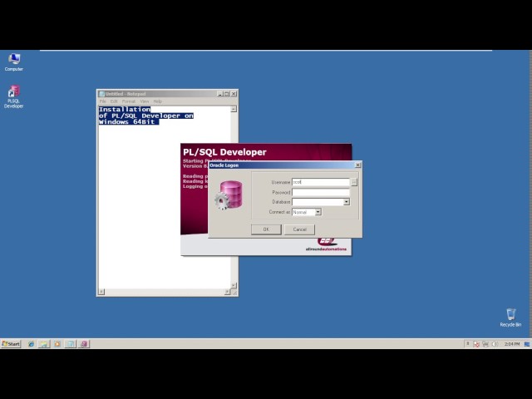The width and height of the screenshot is (532, 399).
Task: Click the highlighted 'Installation' text in Notepad
Action: (x=125, y=109)
